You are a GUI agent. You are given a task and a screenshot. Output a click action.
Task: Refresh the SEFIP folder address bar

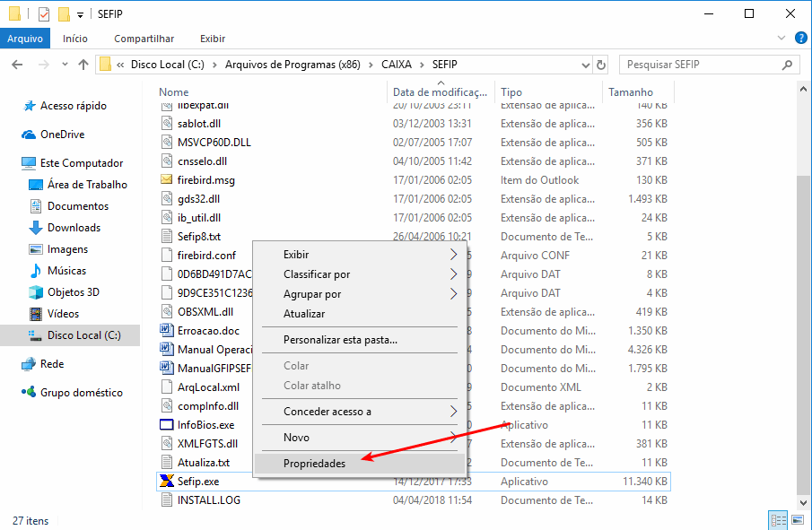click(601, 65)
